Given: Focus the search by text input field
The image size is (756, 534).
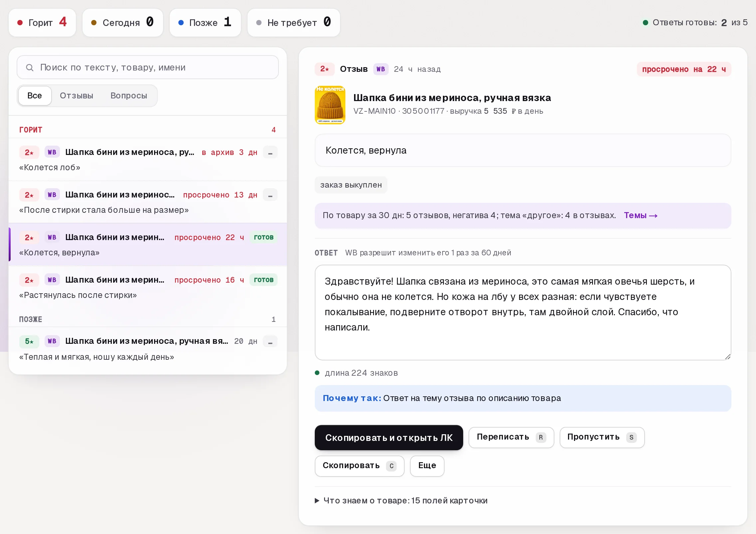Looking at the screenshot, I should pos(148,67).
